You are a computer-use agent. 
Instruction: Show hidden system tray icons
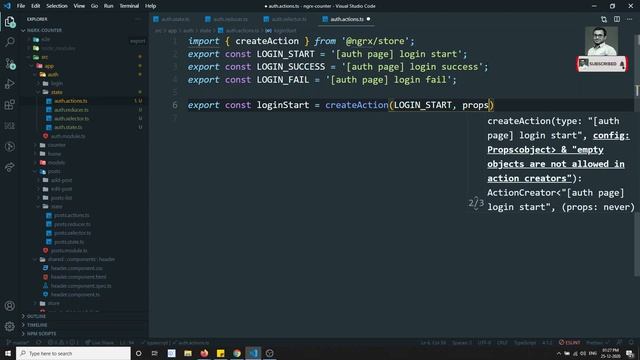tap(559, 353)
